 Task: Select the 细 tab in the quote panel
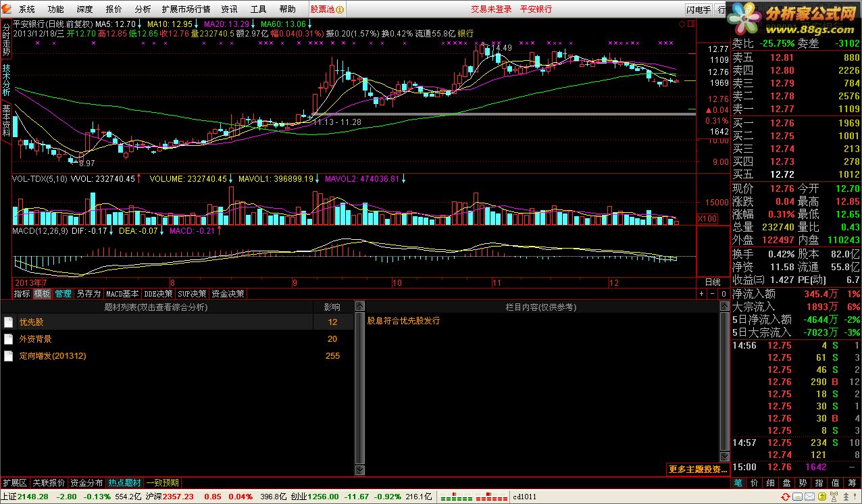tap(771, 483)
